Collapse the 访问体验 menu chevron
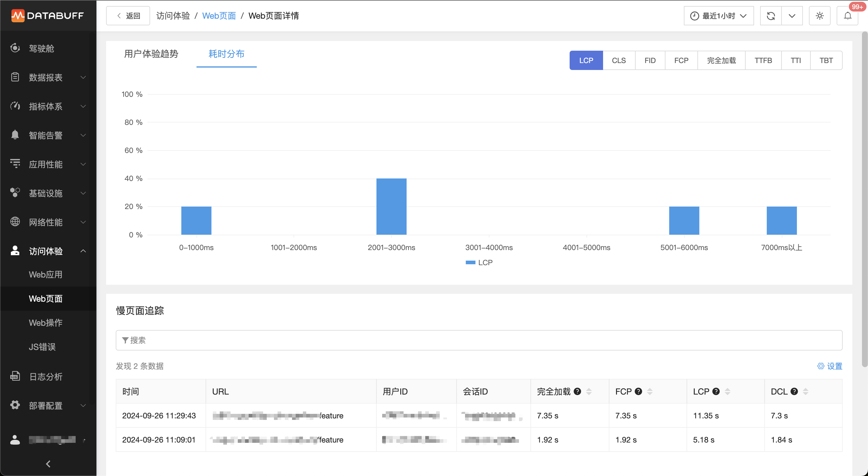Viewport: 868px width, 476px height. pos(83,251)
